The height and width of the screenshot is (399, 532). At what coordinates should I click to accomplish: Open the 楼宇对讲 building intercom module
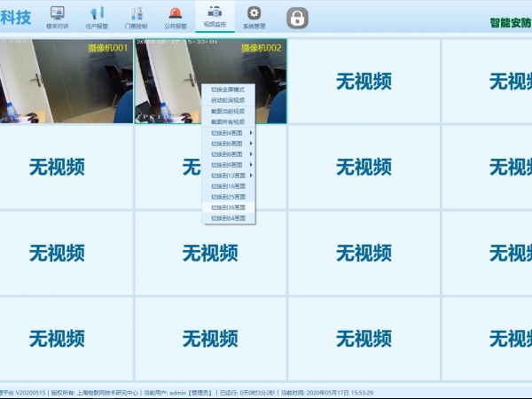(57, 17)
